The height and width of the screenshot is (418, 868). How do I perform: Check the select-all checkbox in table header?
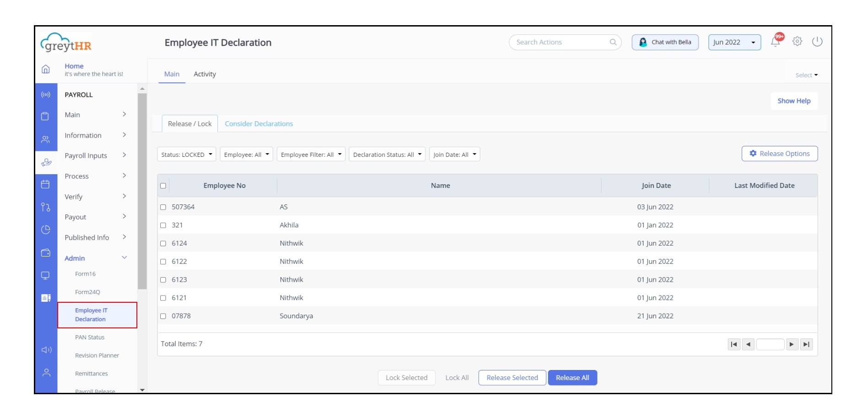tap(163, 185)
